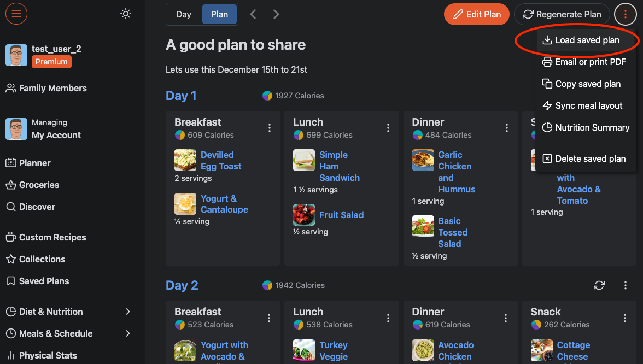Go to next plan arrow
Screen dimensions: 643x364
276,15
